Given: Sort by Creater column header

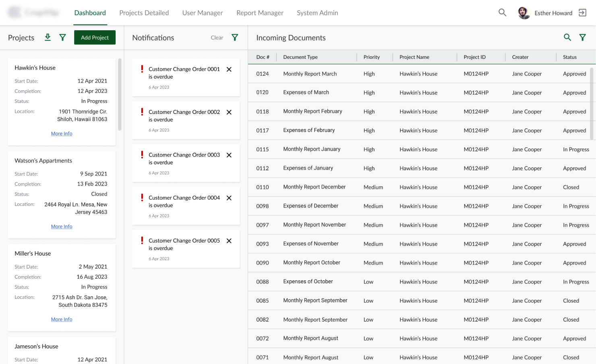Looking at the screenshot, I should 520,57.
